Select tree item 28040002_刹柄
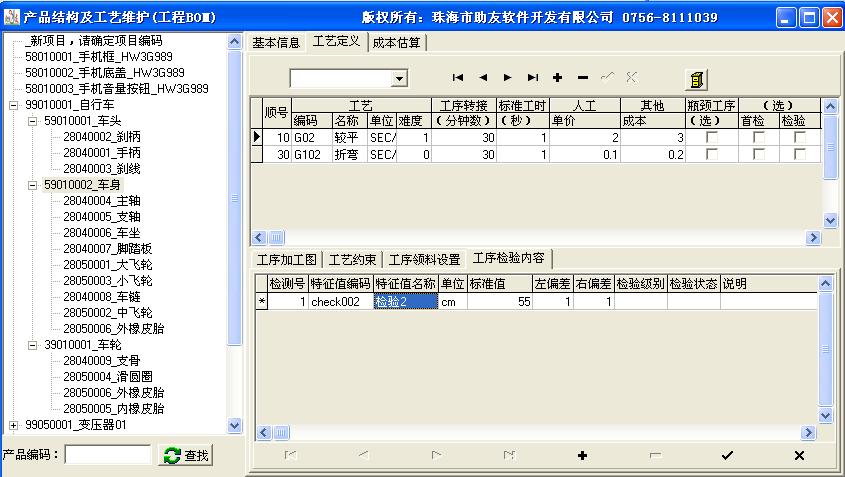 click(x=102, y=137)
